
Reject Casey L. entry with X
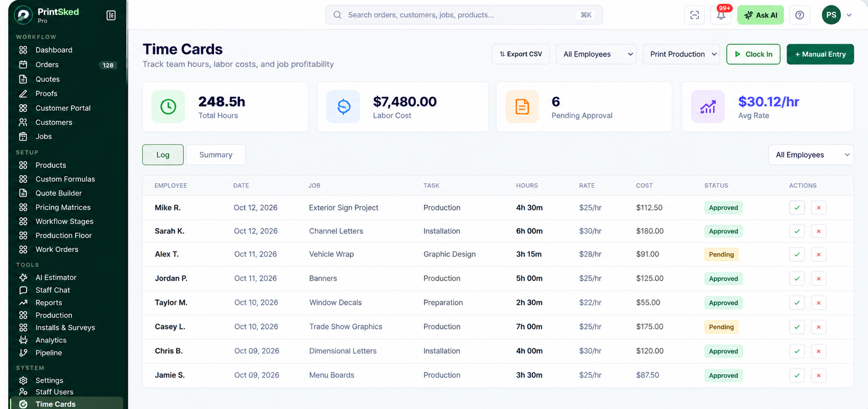tap(819, 327)
